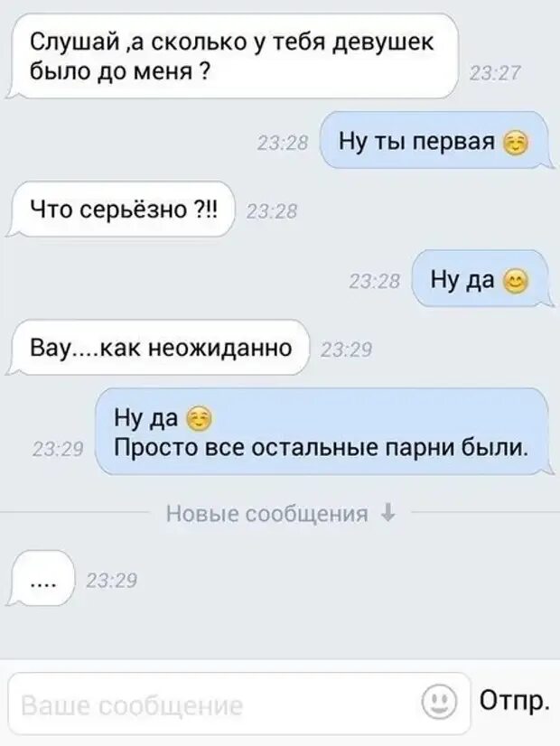
Task: Send message with Отпр. button
Action: tap(515, 700)
